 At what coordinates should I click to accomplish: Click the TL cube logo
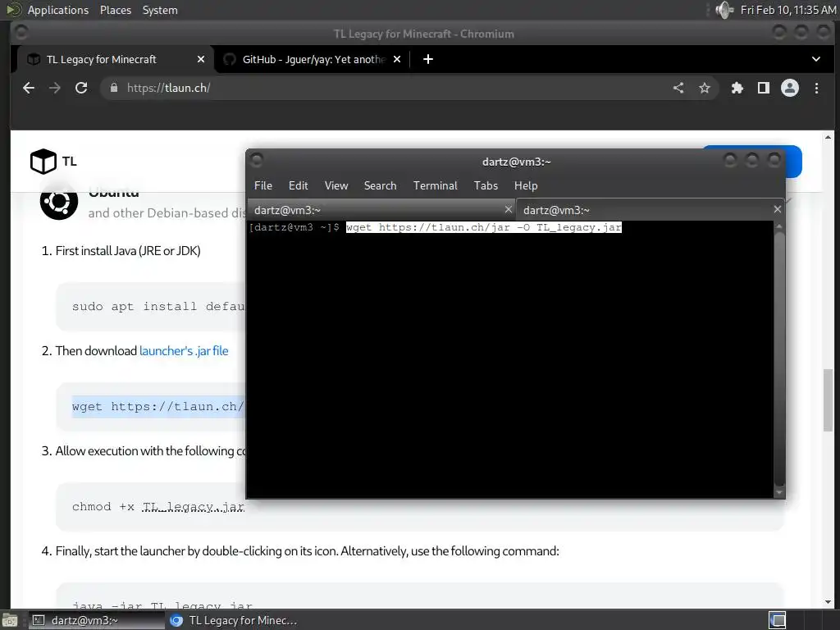43,162
